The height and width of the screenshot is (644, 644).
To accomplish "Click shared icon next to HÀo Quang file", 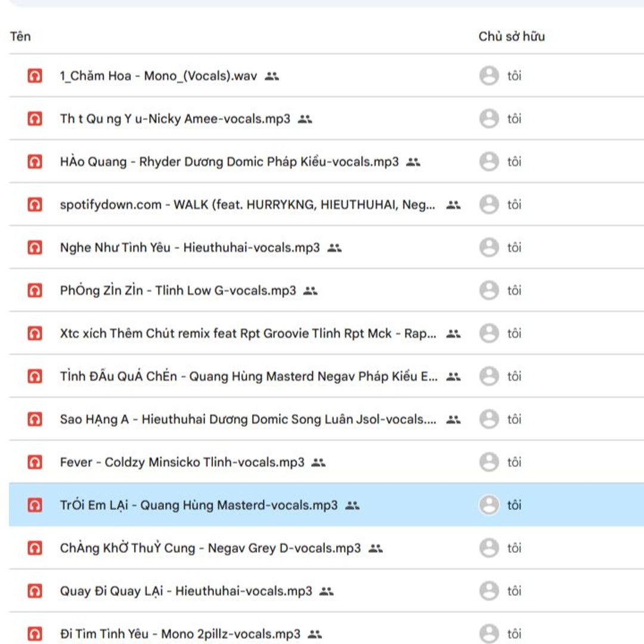I will click(413, 162).
